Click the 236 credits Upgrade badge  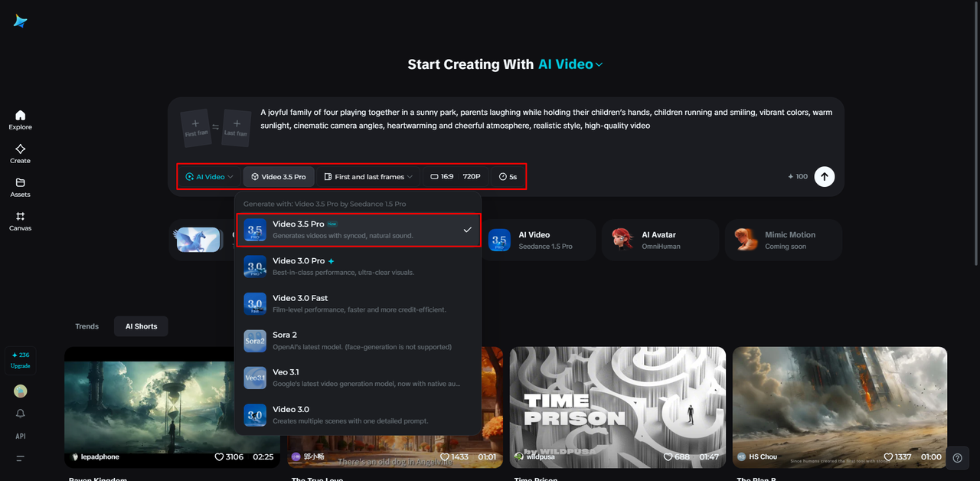pyautogui.click(x=21, y=360)
